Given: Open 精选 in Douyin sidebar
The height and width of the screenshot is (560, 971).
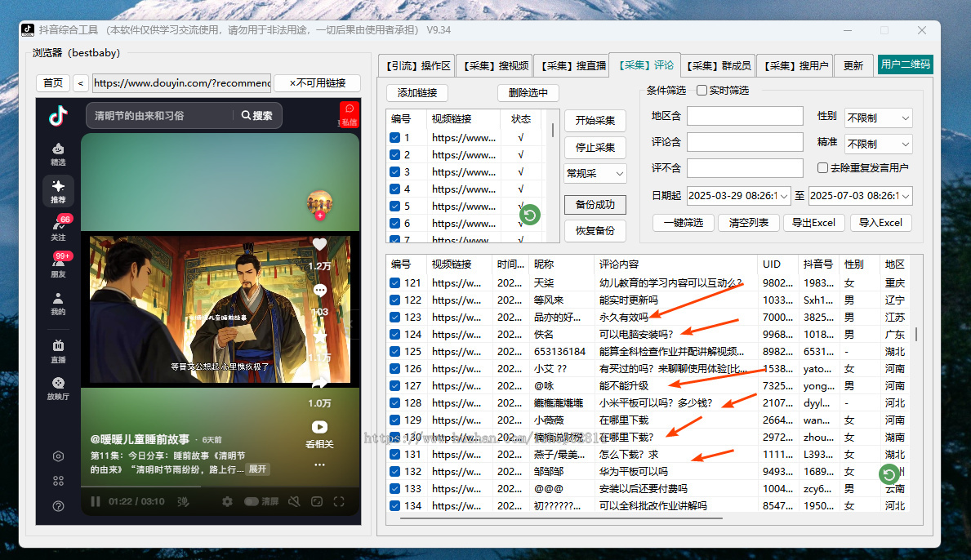Looking at the screenshot, I should pyautogui.click(x=58, y=154).
